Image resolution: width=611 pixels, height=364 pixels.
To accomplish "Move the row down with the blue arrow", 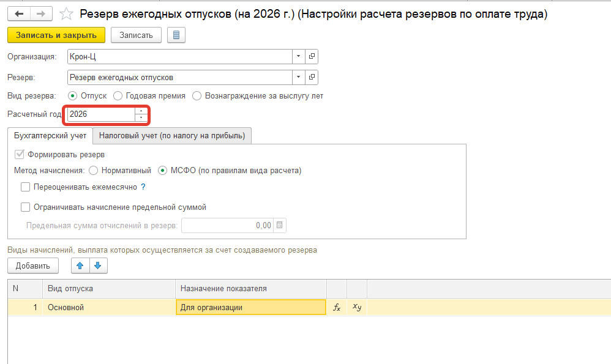I will point(98,266).
